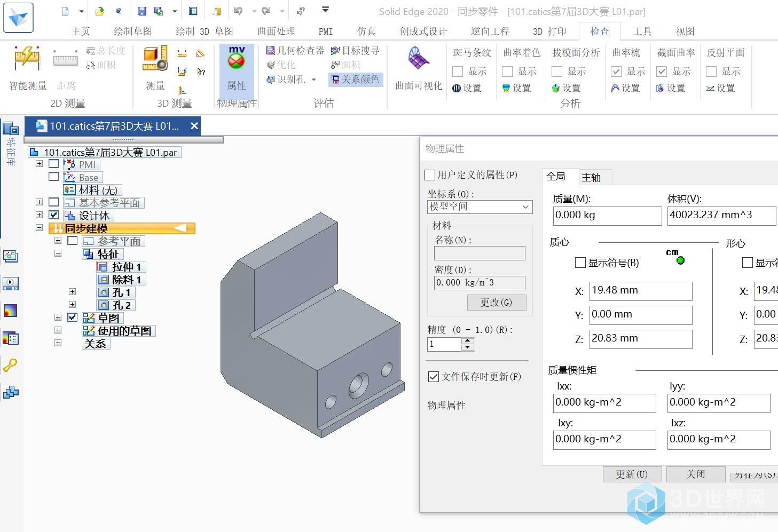The height and width of the screenshot is (532, 778).
Task: Open Draft Face Analysis settings
Action: click(566, 88)
